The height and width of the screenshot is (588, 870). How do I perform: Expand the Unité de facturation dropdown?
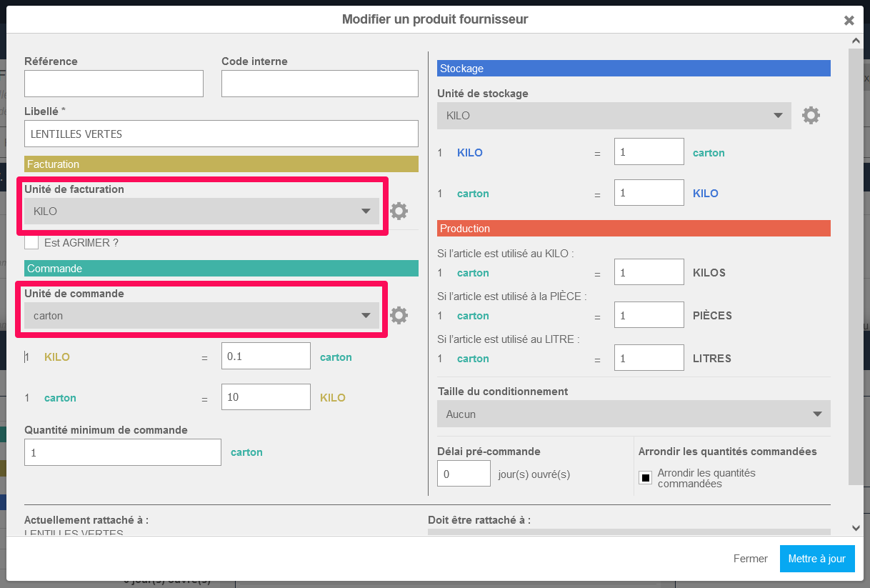click(201, 211)
